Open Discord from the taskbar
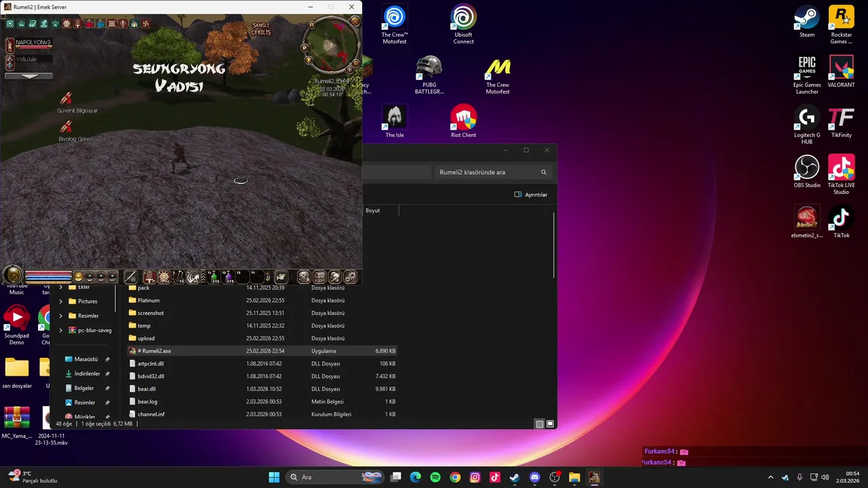 534,477
